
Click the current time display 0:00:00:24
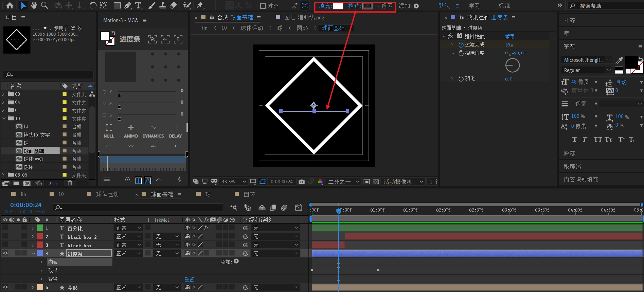tap(26, 205)
